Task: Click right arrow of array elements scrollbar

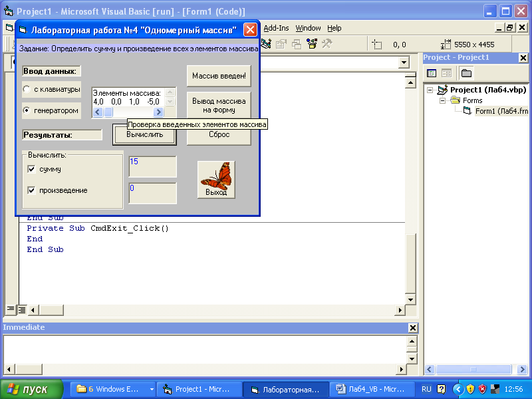Action: click(x=158, y=112)
